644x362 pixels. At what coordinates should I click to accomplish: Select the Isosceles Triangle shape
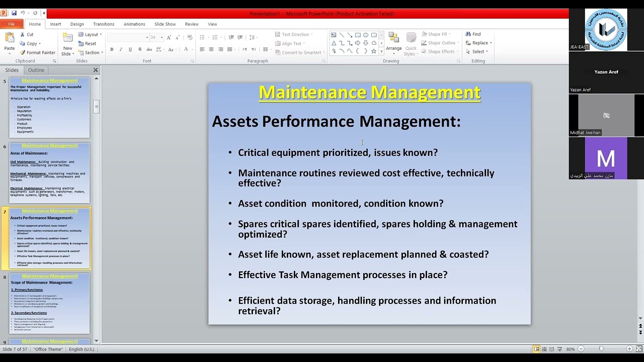[x=333, y=43]
